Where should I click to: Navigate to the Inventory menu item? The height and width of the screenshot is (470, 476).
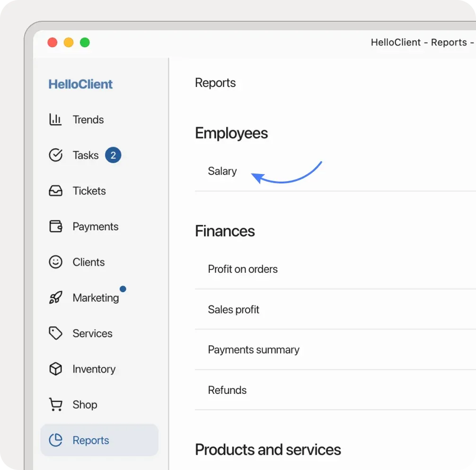coord(94,369)
